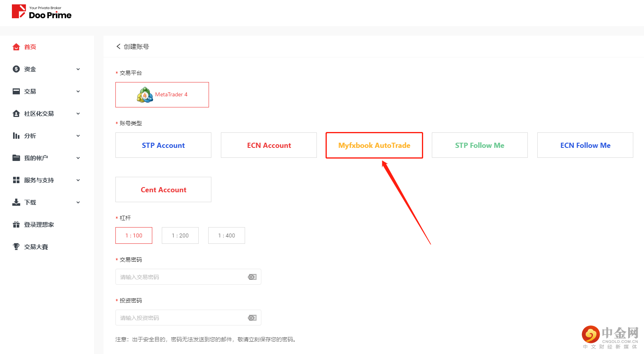Expand the 服务与支持 menu chevron
The image size is (644, 354).
(78, 180)
